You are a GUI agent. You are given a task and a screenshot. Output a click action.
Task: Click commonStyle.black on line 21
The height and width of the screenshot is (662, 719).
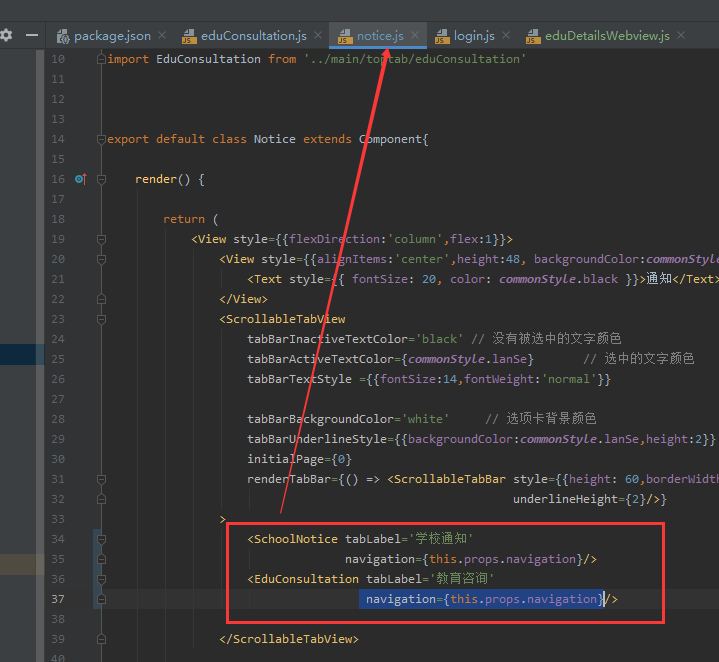558,279
